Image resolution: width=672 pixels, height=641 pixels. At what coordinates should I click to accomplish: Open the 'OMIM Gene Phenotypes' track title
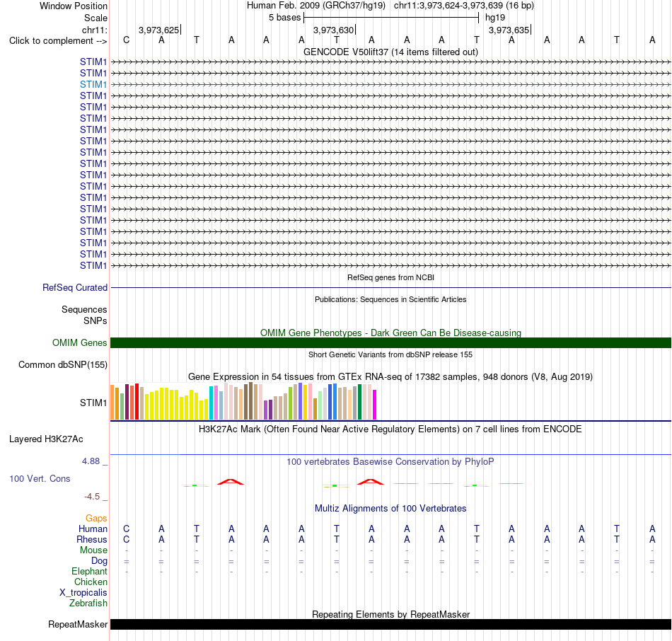tap(390, 333)
